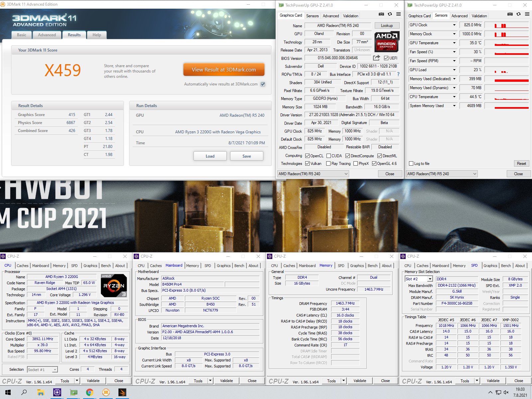Toggle CUDA checkbox

click(329, 156)
